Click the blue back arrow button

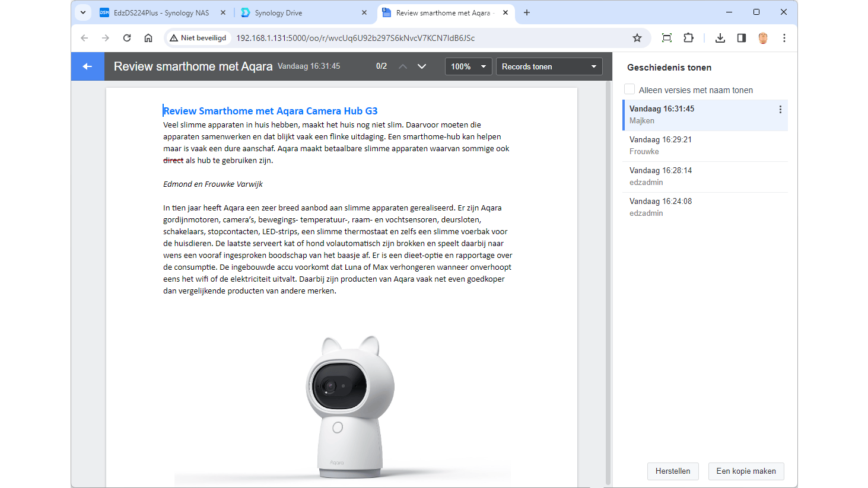pos(87,66)
